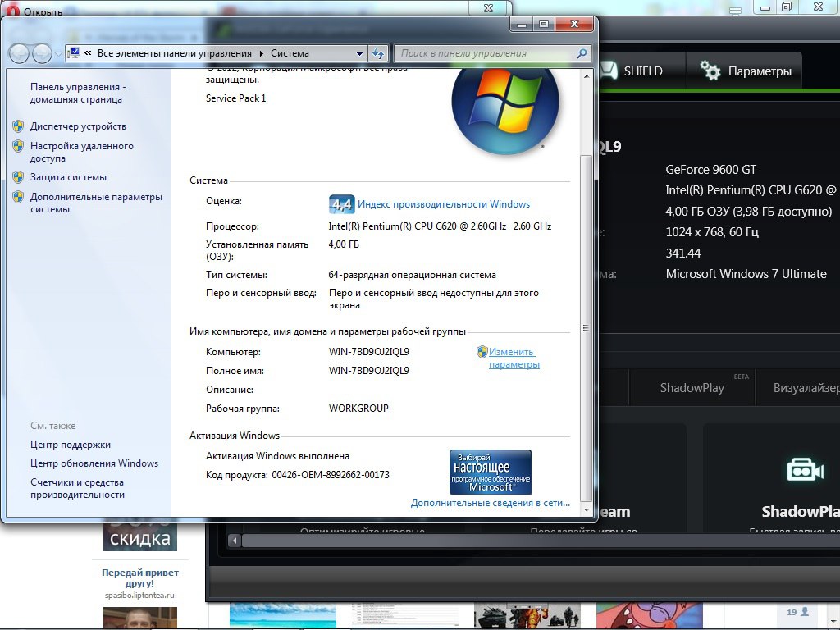Click shield icon beside Дополнительные параметры системы
This screenshot has width=840, height=630.
click(x=18, y=197)
